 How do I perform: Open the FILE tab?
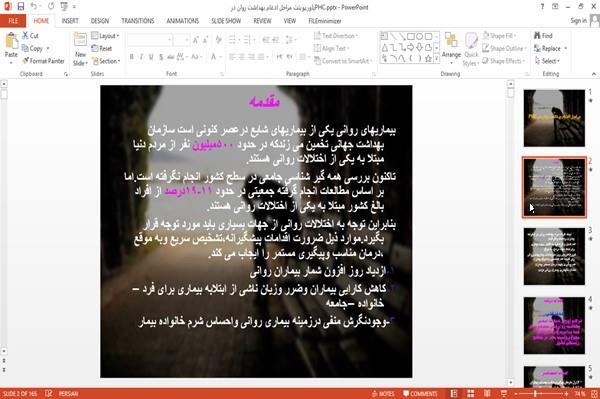point(13,21)
